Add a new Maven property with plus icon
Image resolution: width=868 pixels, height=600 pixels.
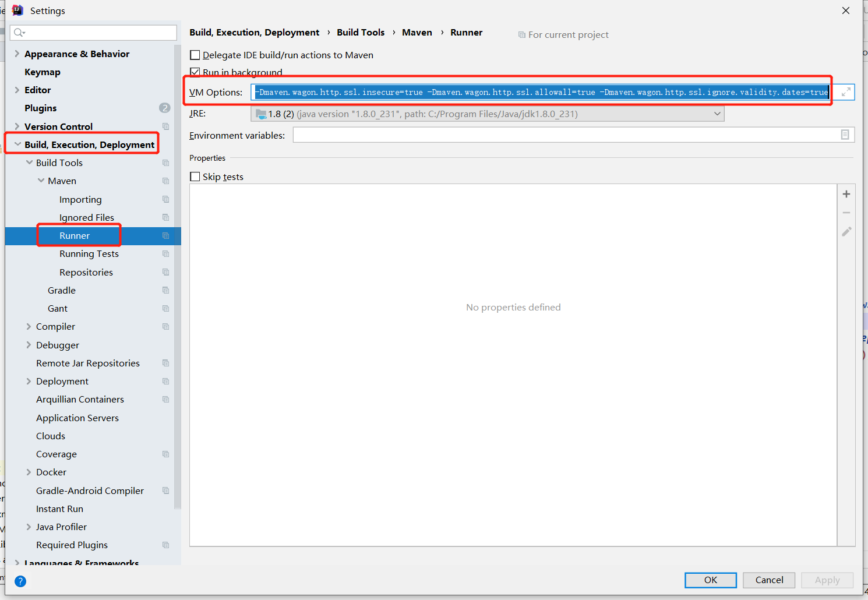point(846,193)
